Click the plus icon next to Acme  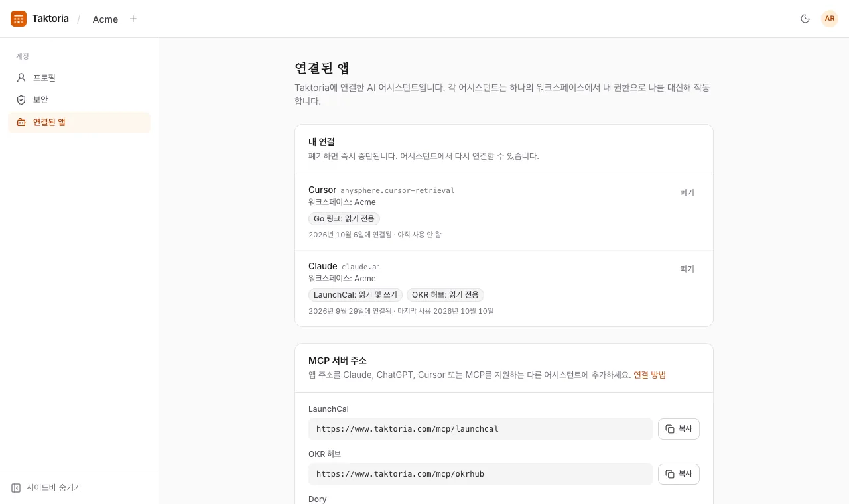tap(133, 19)
